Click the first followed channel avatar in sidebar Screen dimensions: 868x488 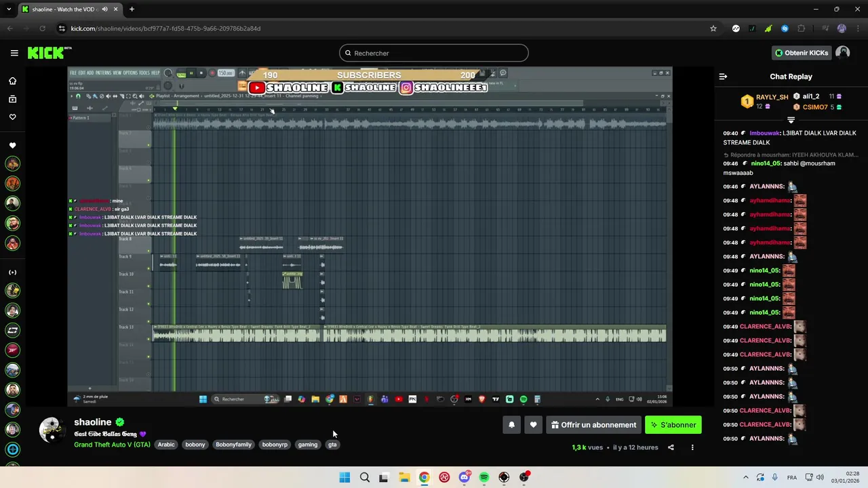[12, 163]
